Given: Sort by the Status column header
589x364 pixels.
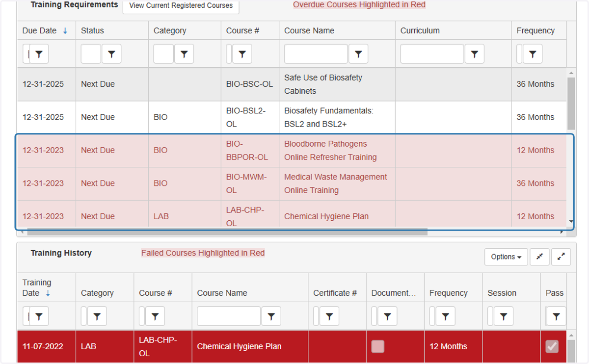Looking at the screenshot, I should (x=92, y=30).
